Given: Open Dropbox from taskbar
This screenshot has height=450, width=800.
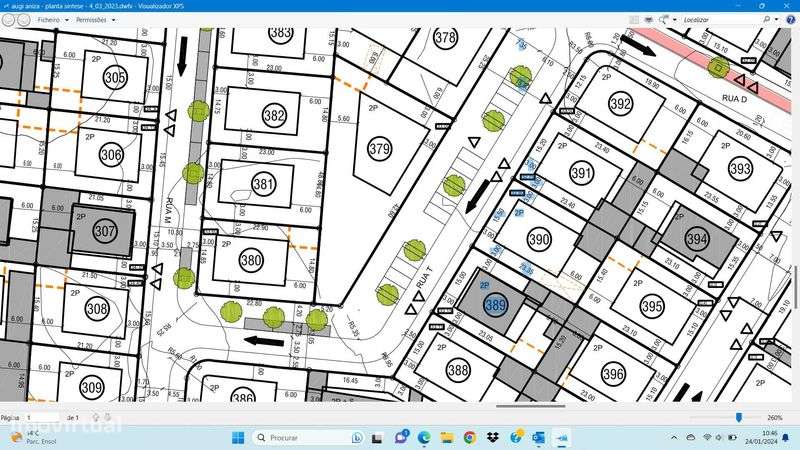Looking at the screenshot, I should tap(492, 438).
